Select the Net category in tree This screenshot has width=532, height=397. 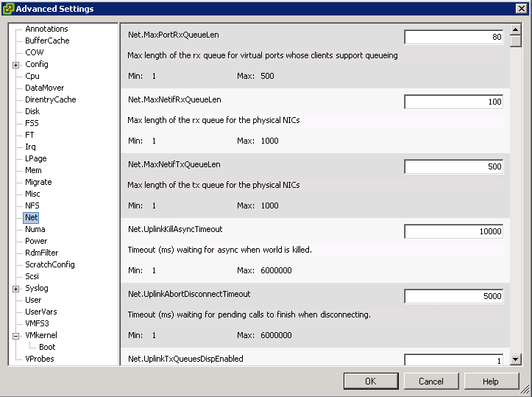31,217
